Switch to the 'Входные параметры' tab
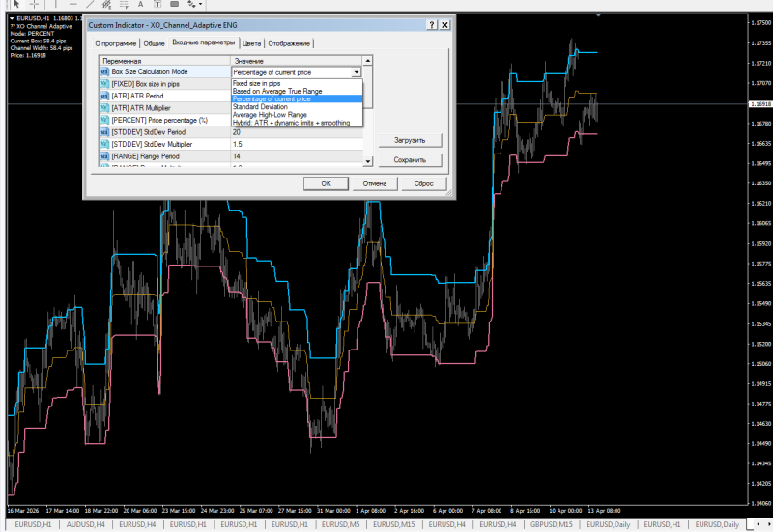 (204, 42)
